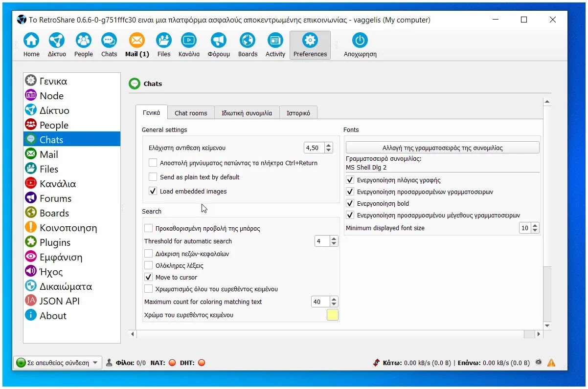Click Αλλαγή της γραμματοσειράς της συνομιλίας button
This screenshot has height=389, width=588.
(443, 148)
